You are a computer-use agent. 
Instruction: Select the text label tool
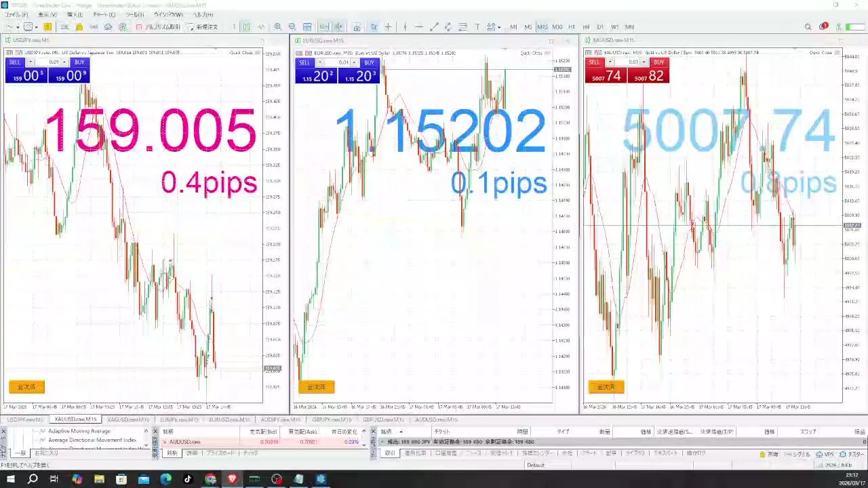pos(477,27)
